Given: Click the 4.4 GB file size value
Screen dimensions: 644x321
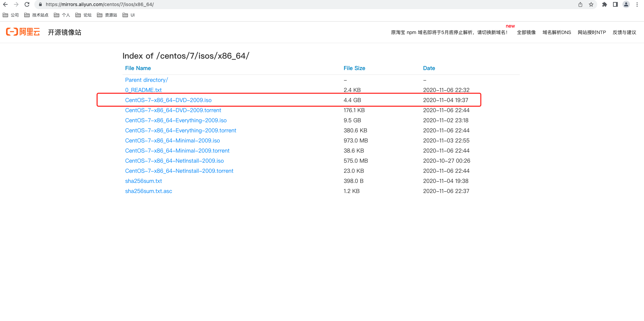Looking at the screenshot, I should (352, 100).
